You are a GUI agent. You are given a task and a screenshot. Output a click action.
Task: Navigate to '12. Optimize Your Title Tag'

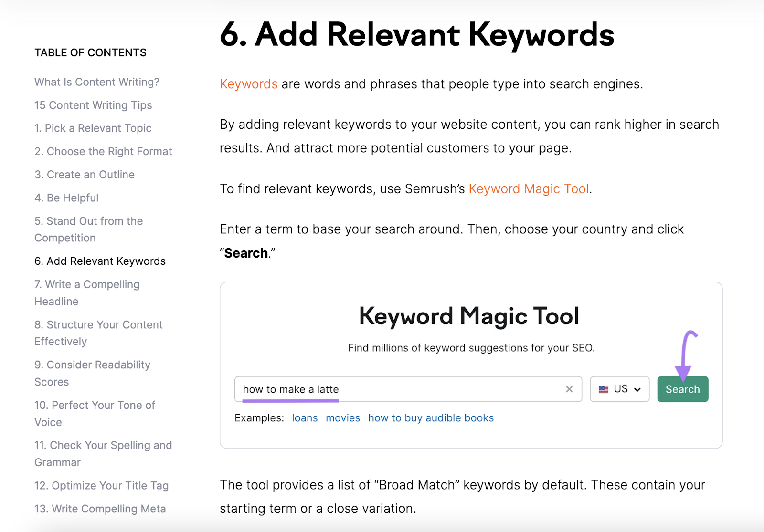[102, 486]
